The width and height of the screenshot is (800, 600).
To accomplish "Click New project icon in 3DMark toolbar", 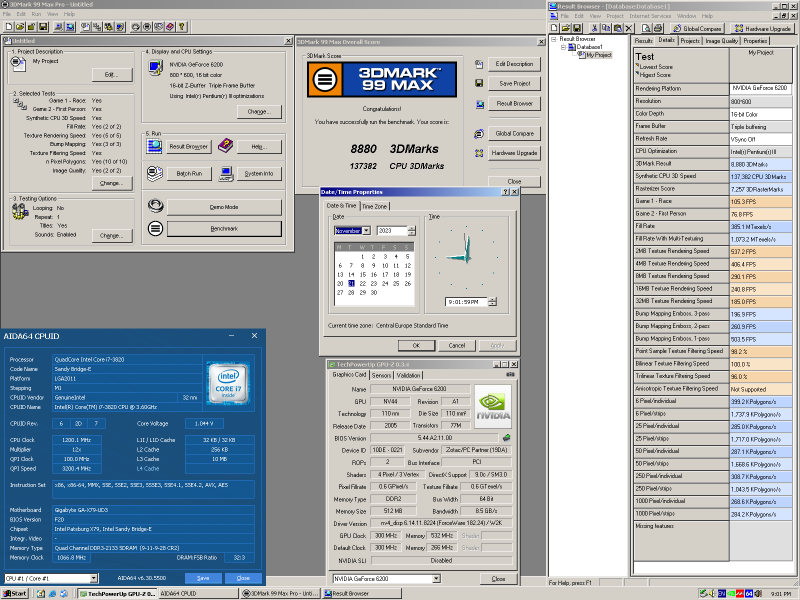I will (9, 27).
